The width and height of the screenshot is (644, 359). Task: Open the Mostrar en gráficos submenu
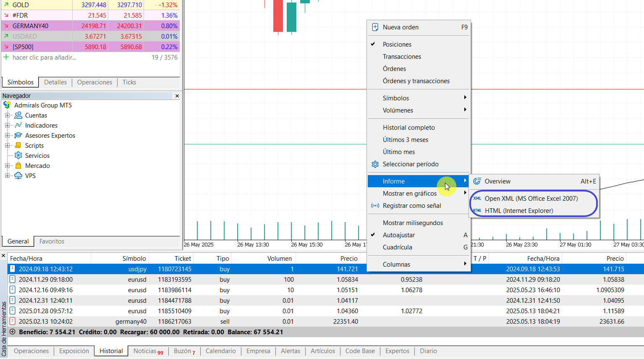(x=418, y=194)
